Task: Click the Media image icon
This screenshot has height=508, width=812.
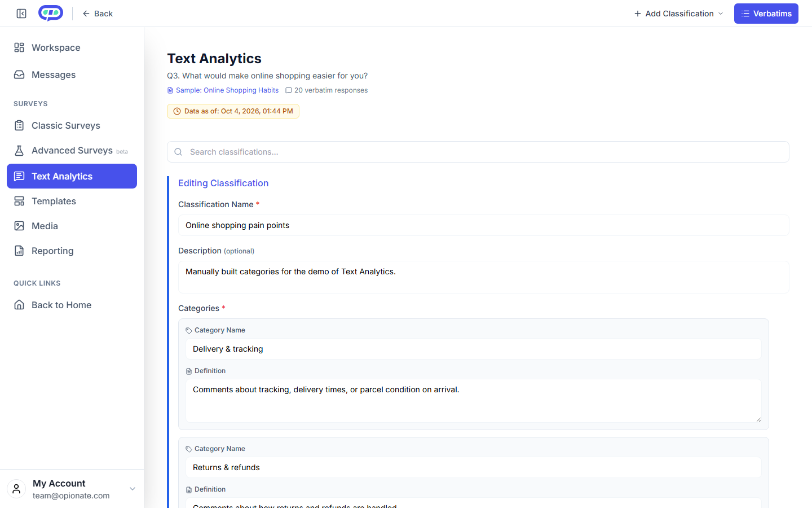Action: [19, 226]
